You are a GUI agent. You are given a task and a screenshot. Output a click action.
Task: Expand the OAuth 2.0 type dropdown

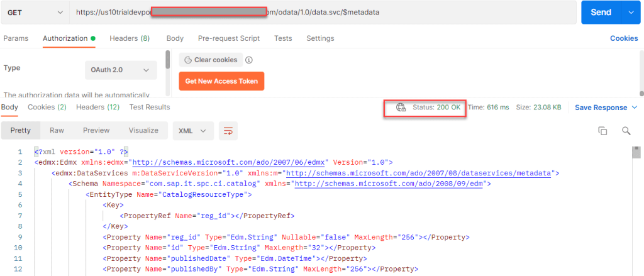[121, 70]
